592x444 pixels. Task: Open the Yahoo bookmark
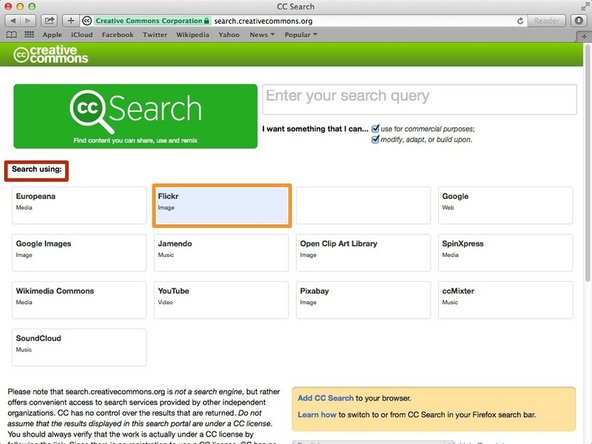(229, 35)
